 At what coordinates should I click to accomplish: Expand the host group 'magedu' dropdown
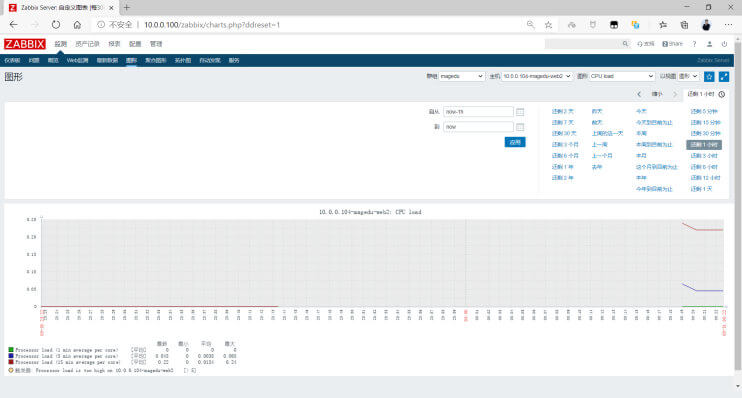461,76
